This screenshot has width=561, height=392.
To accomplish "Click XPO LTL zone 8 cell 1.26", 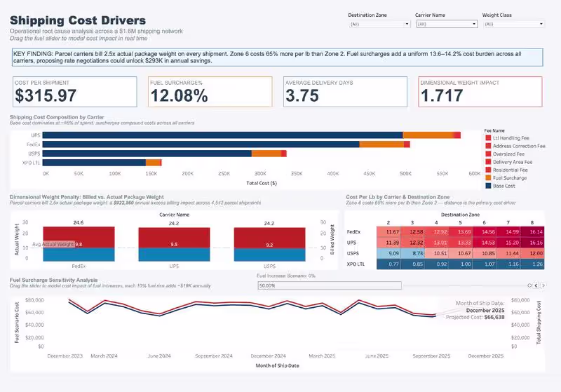I will (x=532, y=264).
